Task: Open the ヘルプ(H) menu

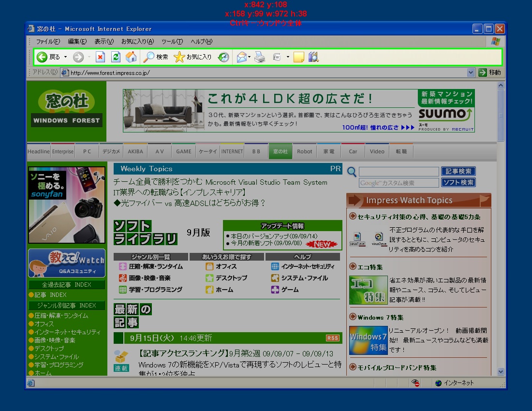Action: 201,42
